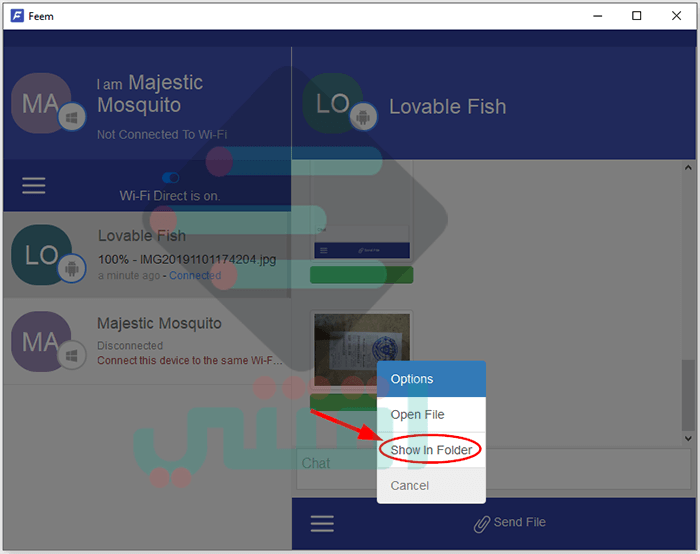Click the '100% - IMG20191101174204.jpg' transfer text
The height and width of the screenshot is (554, 700).
pos(187,259)
